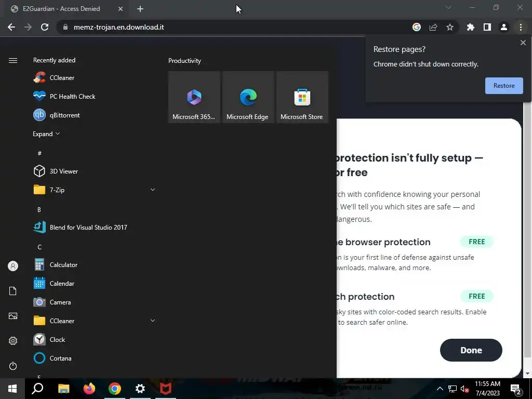This screenshot has width=532, height=399.
Task: Open Pictures icon in Start sidebar
Action: 13,316
